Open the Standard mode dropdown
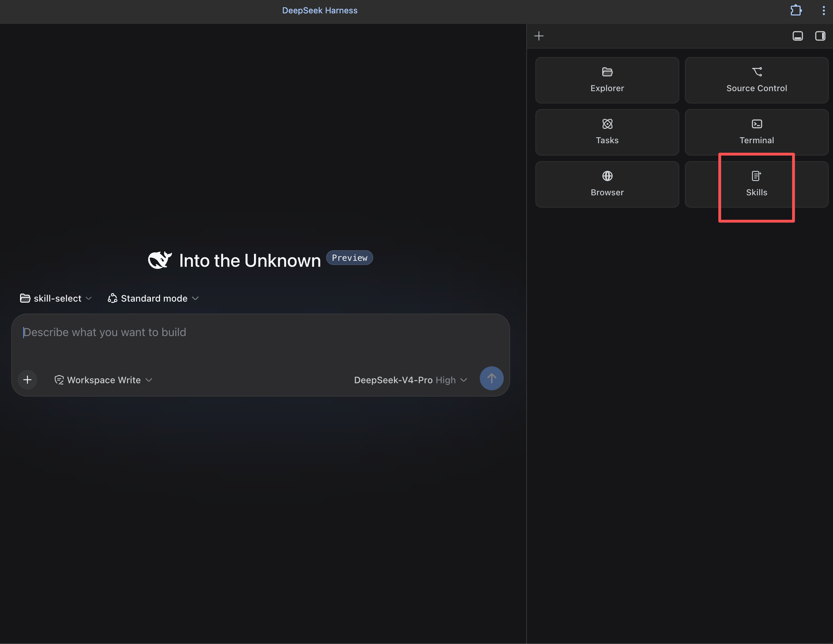The height and width of the screenshot is (644, 833). [153, 298]
